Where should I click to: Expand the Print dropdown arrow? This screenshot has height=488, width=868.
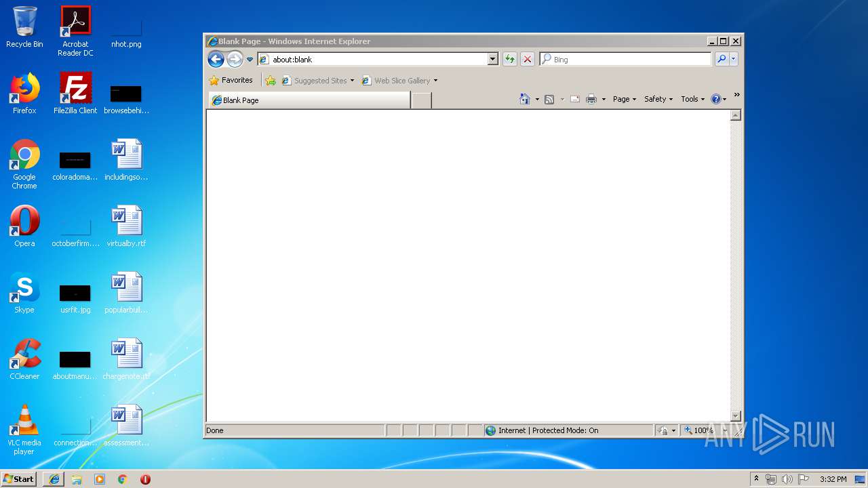click(604, 100)
